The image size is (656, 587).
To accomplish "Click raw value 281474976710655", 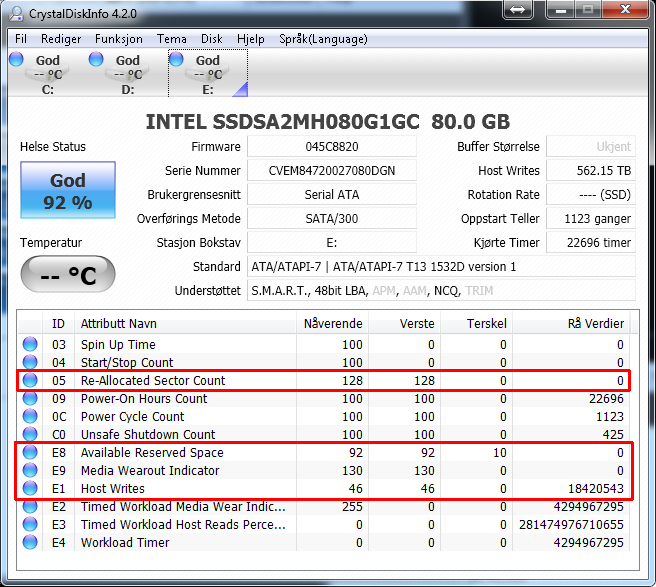I will (571, 524).
